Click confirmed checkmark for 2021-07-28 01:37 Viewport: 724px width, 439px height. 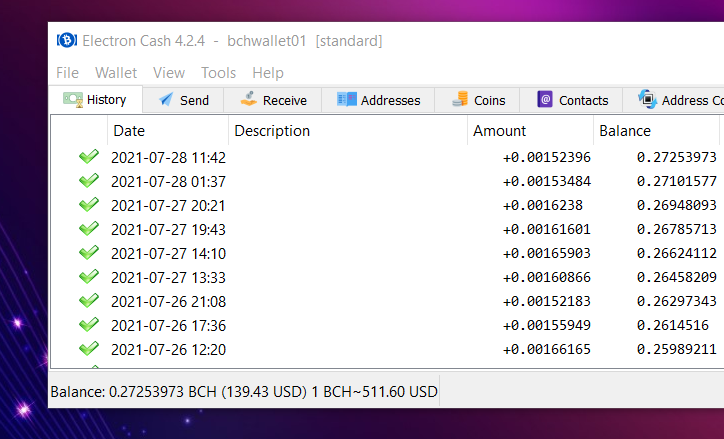pyautogui.click(x=89, y=181)
